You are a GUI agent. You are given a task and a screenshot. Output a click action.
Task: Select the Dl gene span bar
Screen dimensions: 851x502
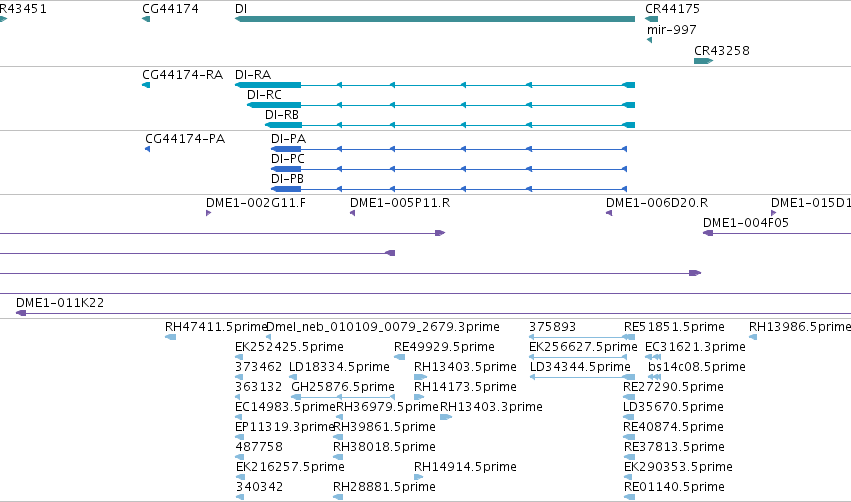[x=435, y=19]
